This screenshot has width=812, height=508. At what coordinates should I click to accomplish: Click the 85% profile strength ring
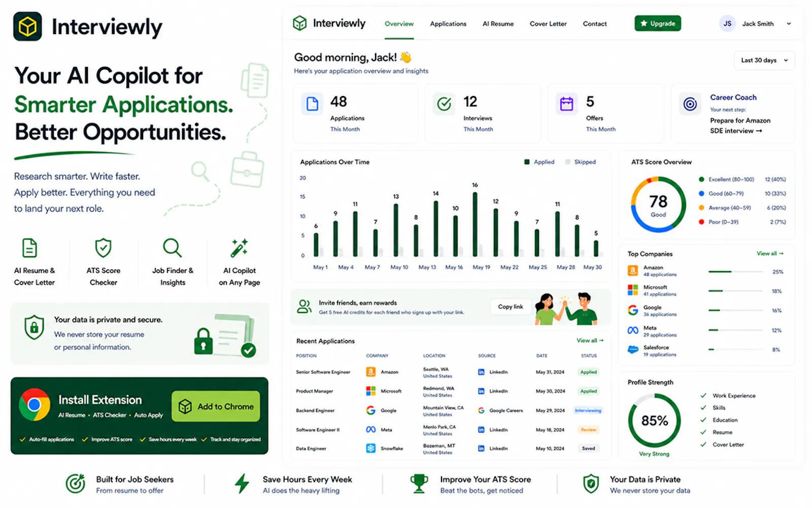click(x=654, y=421)
